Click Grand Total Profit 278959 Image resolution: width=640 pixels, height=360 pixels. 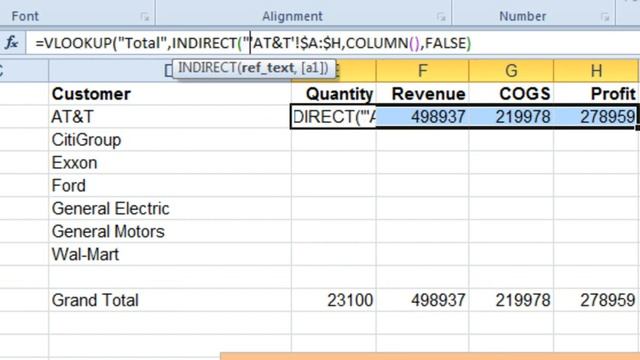point(596,300)
